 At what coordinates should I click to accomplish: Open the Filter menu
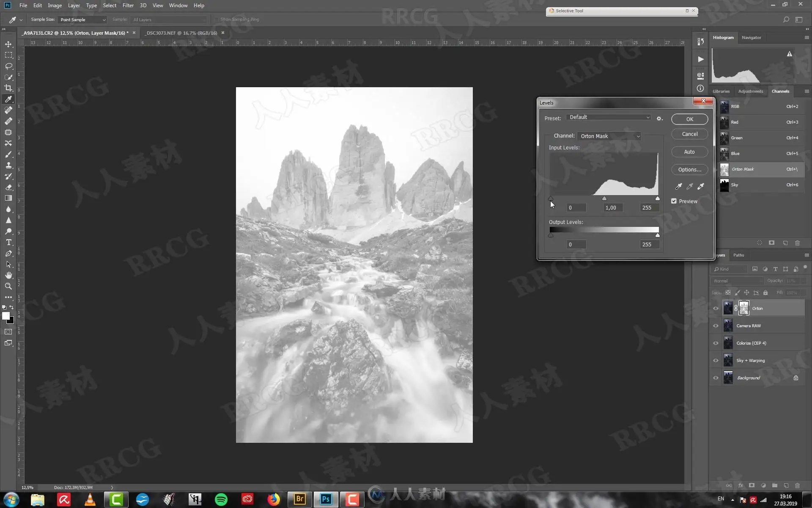tap(128, 6)
